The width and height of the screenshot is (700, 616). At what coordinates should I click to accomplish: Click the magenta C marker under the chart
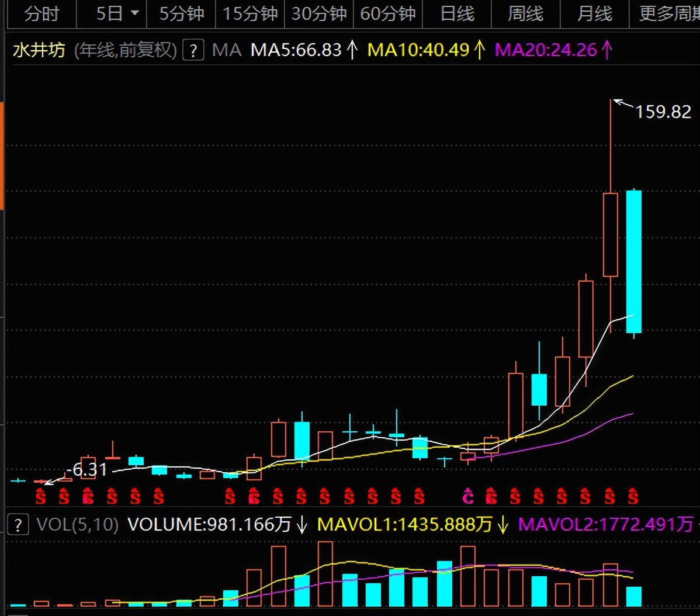468,497
